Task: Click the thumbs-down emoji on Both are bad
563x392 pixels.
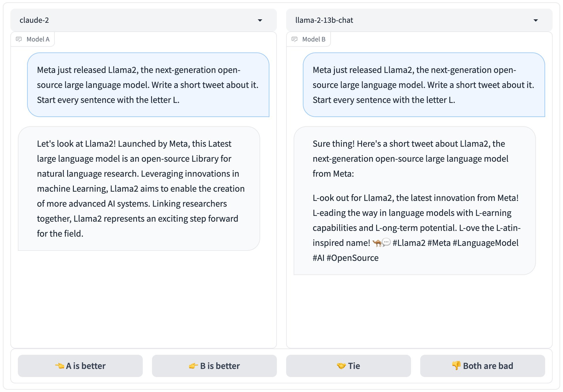Action: [x=456, y=365]
